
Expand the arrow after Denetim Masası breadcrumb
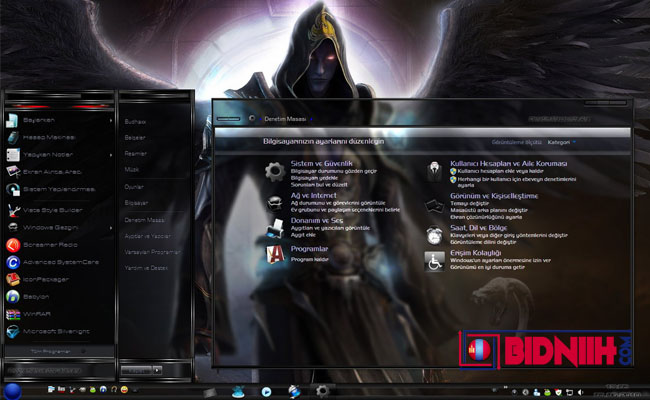311,119
